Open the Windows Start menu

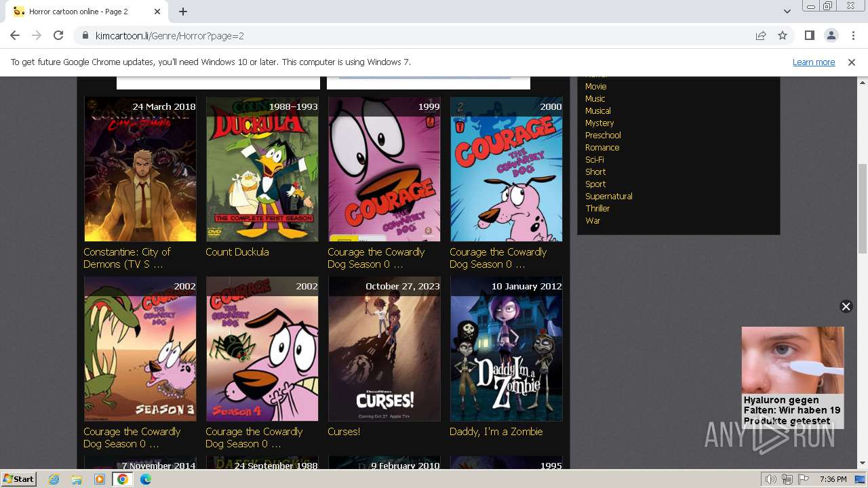click(18, 479)
